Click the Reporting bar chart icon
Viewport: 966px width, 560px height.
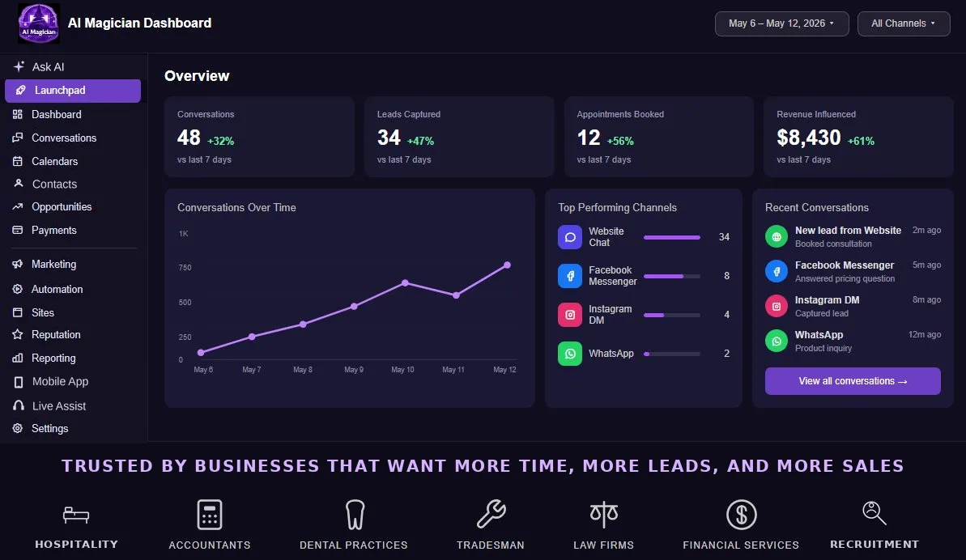18,358
